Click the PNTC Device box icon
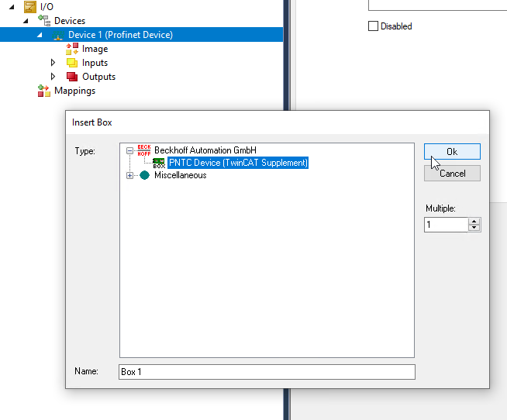 pos(159,163)
